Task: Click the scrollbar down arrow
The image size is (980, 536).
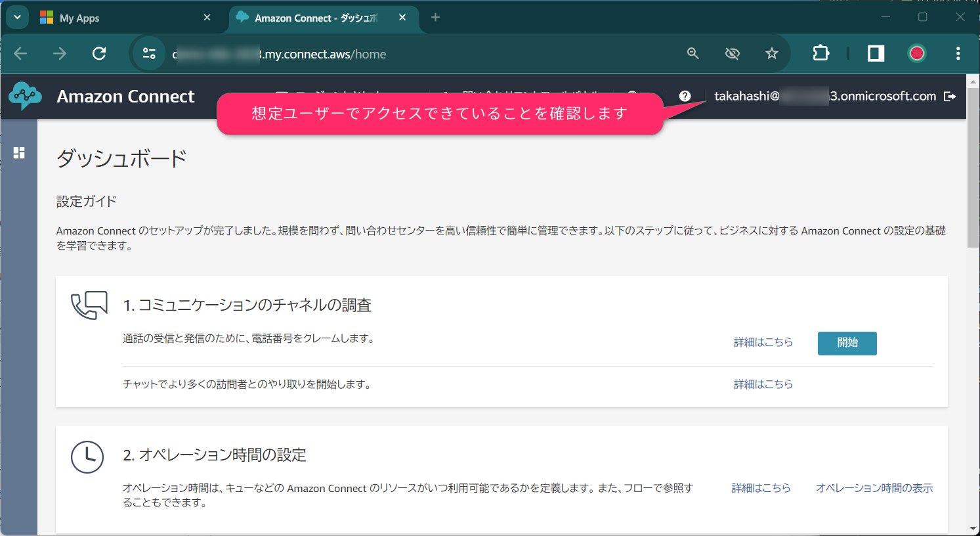Action: click(973, 529)
